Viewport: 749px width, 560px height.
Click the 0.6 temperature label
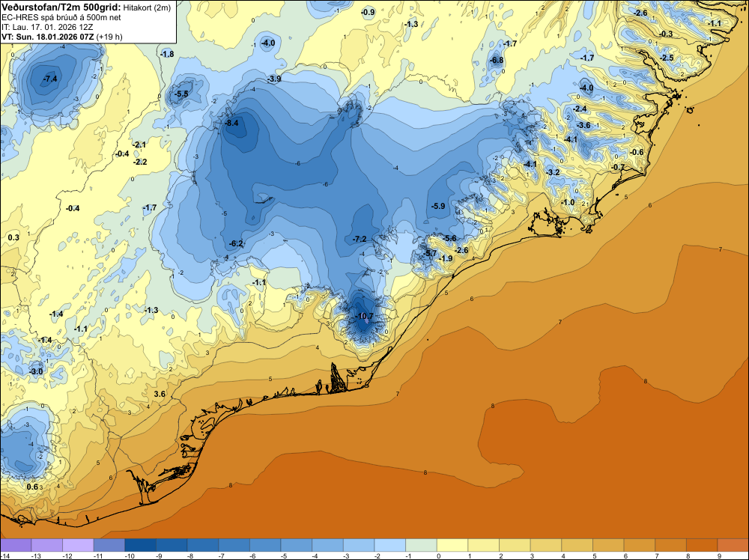(x=32, y=487)
